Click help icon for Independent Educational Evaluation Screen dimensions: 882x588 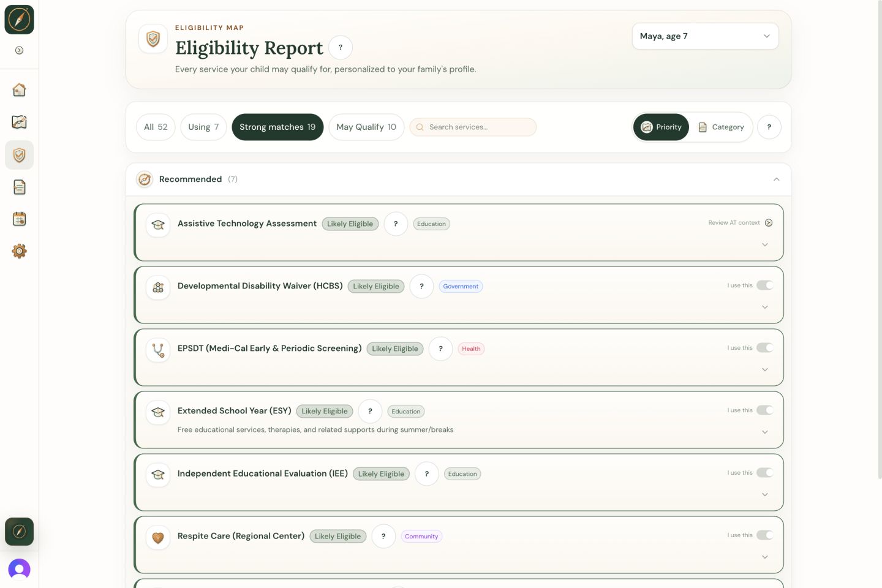427,473
